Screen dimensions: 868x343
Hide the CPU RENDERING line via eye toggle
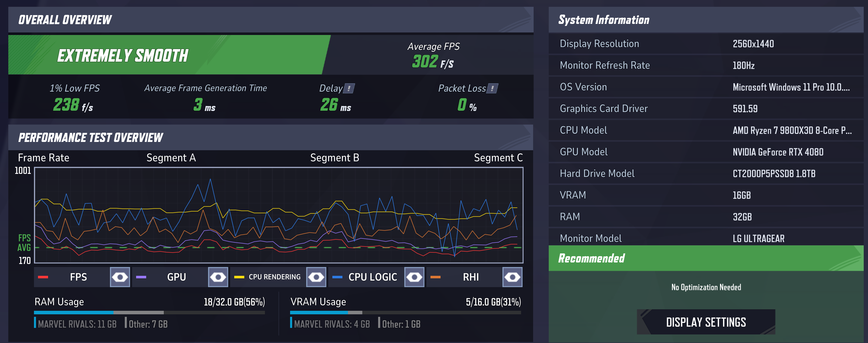point(316,277)
